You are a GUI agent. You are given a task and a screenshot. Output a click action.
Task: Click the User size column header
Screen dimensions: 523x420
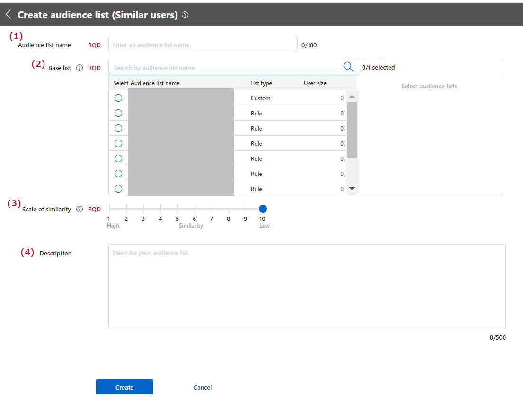[x=315, y=83]
